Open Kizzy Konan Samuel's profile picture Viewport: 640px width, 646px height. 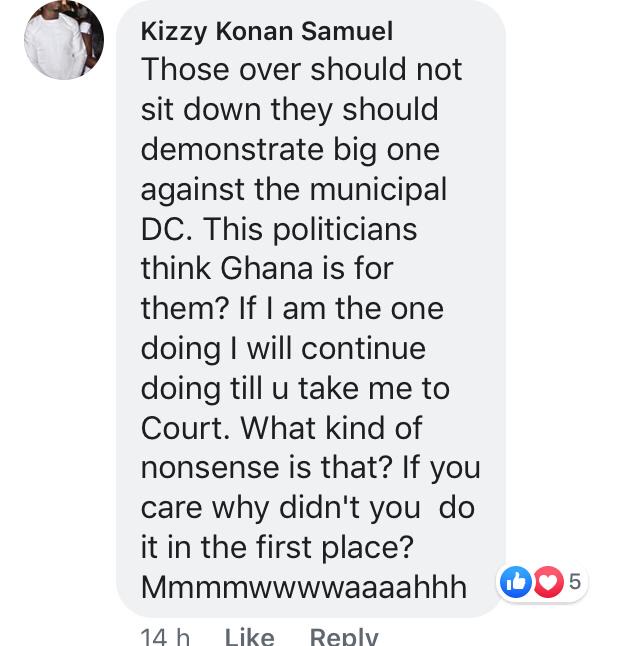pos(64,40)
